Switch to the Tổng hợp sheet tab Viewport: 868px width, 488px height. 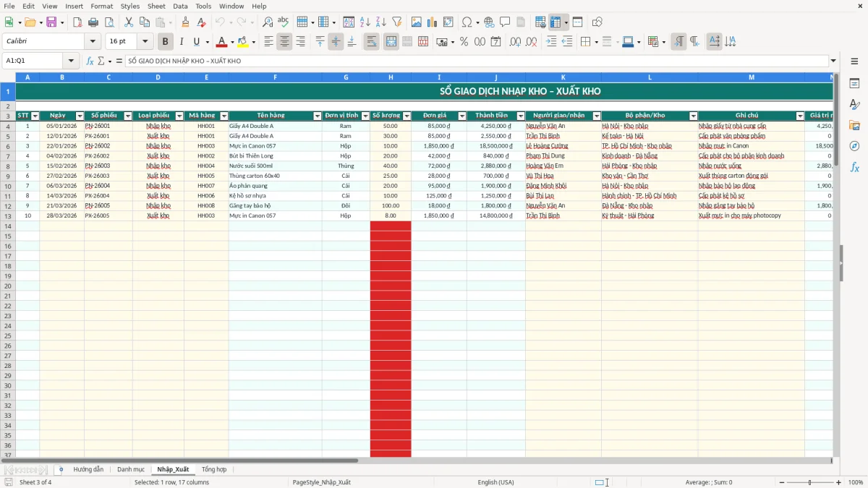(x=214, y=470)
